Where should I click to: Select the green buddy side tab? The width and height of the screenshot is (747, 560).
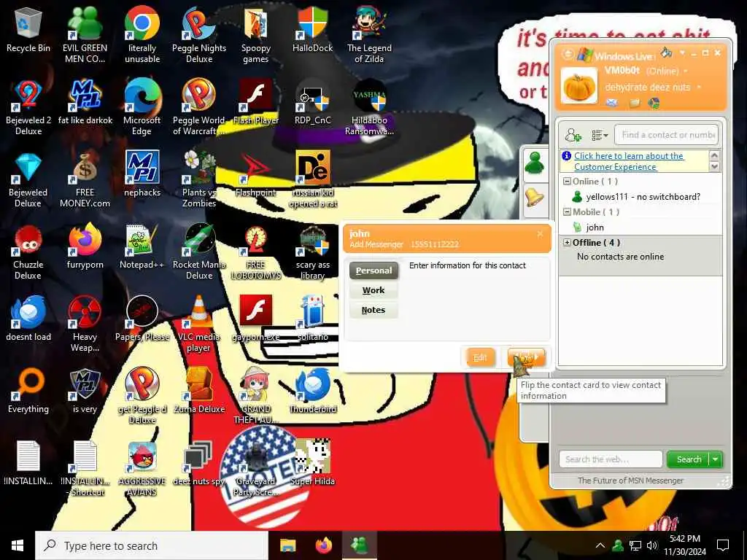pyautogui.click(x=535, y=163)
